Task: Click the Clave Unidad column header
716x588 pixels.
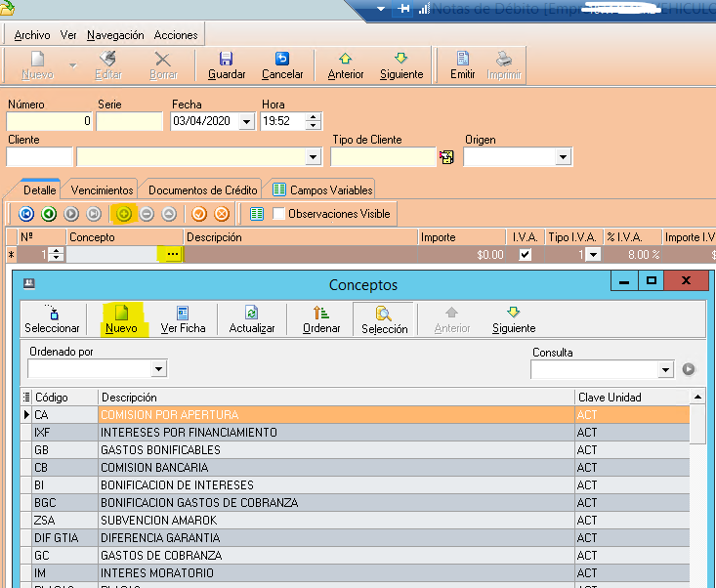Action: pyautogui.click(x=632, y=398)
